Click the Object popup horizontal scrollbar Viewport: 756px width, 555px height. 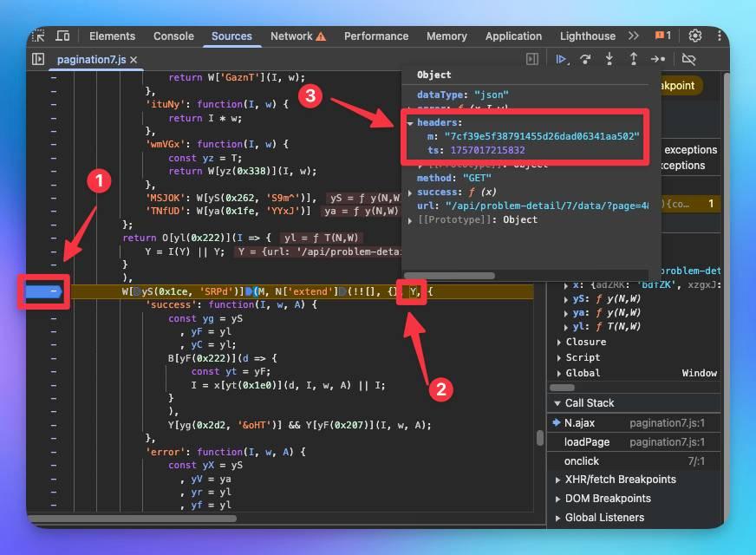point(449,276)
